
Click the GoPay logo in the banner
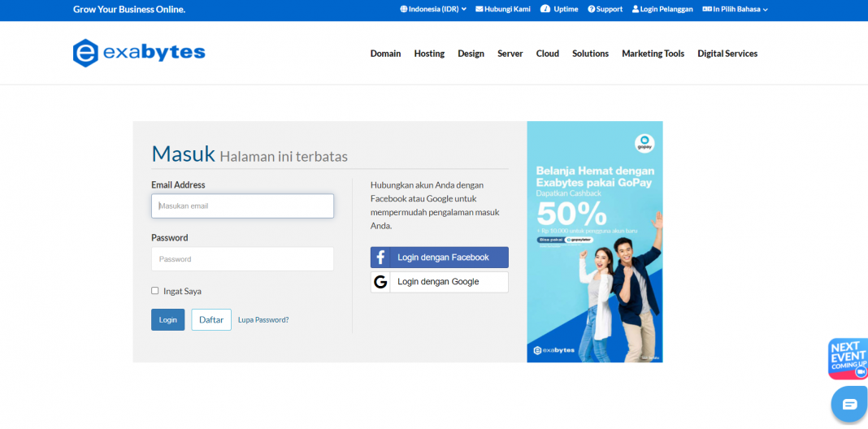(x=644, y=143)
